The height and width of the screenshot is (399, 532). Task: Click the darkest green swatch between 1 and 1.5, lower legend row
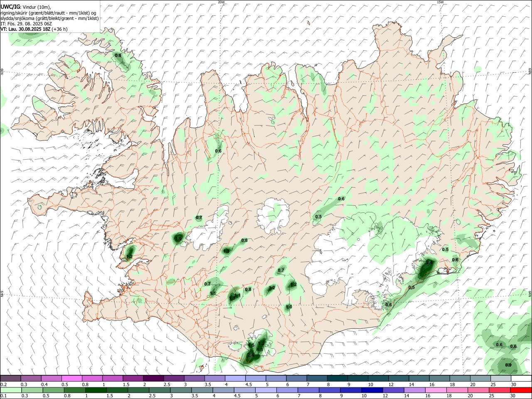pos(95,390)
